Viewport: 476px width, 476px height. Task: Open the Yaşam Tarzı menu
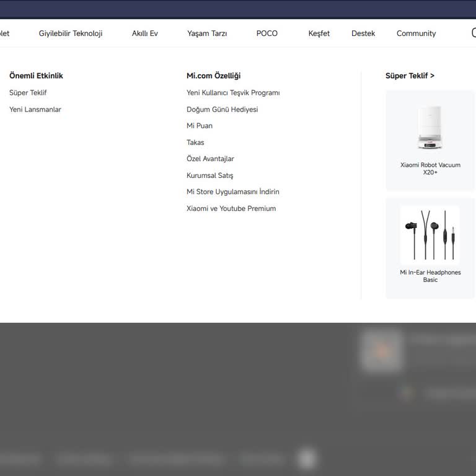tap(207, 33)
